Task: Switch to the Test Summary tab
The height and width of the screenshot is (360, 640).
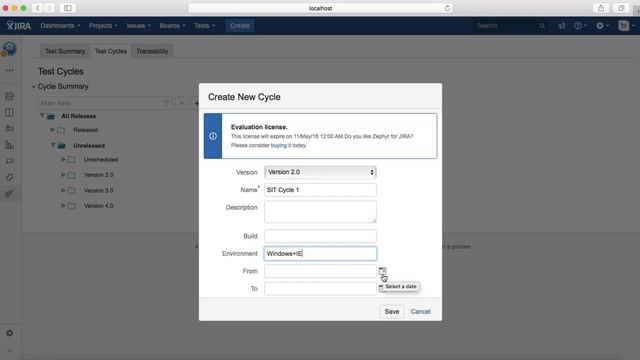Action: [x=65, y=51]
